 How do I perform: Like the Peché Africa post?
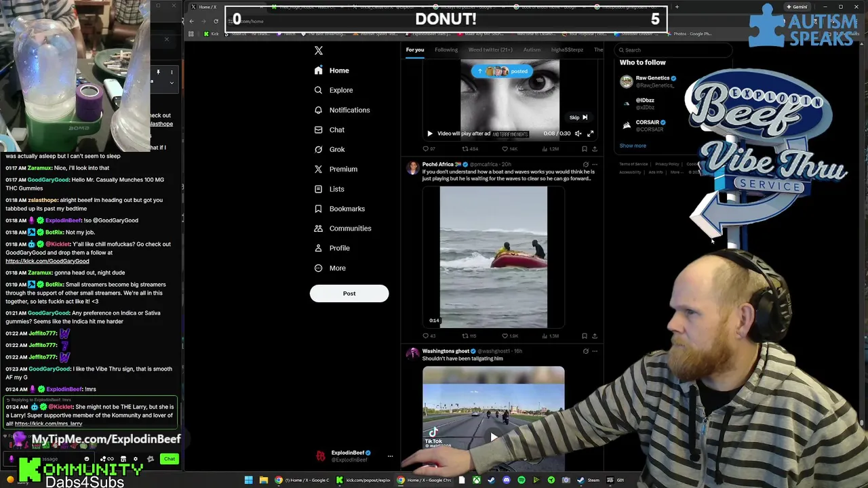[509, 335]
